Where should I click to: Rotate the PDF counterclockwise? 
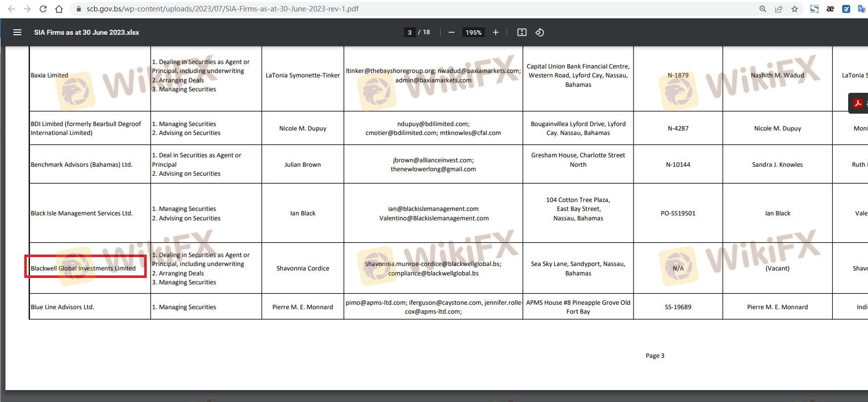540,32
